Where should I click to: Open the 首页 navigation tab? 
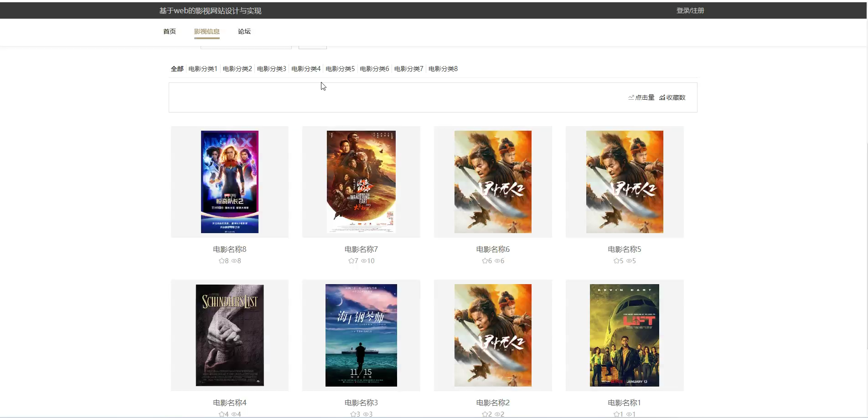click(x=170, y=31)
